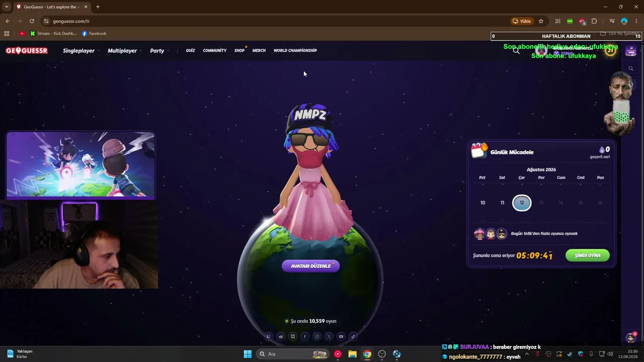Screen dimensions: 644x362
Task: Open GeoGuessr search magnifier in header
Action: tap(516, 50)
